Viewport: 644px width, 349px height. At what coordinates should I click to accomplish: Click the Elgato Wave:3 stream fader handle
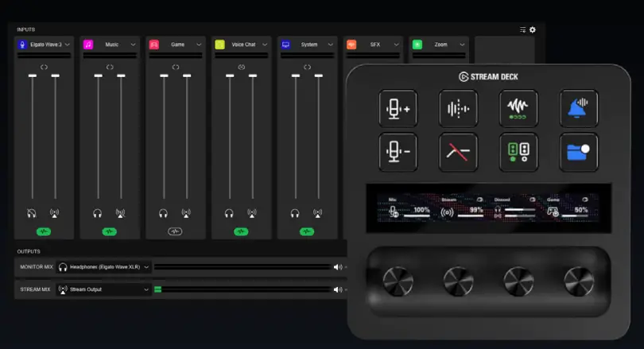pos(56,76)
